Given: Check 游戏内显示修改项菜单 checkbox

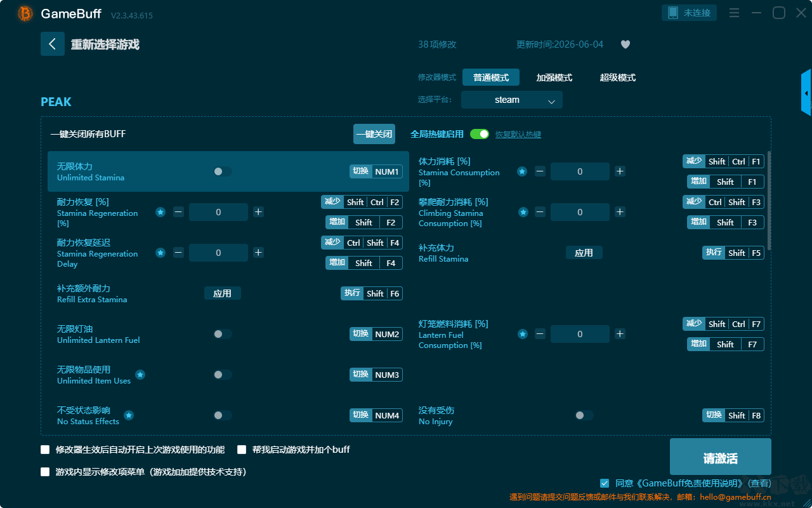Looking at the screenshot, I should 45,472.
